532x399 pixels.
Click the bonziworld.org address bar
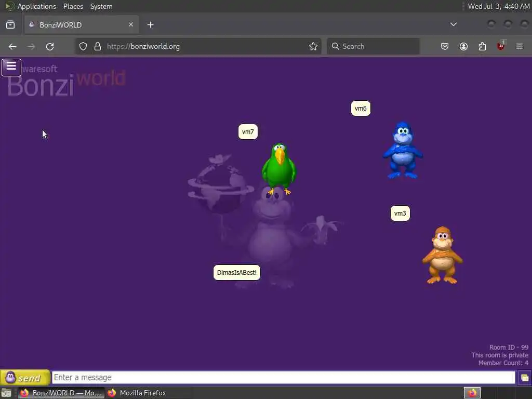point(198,46)
